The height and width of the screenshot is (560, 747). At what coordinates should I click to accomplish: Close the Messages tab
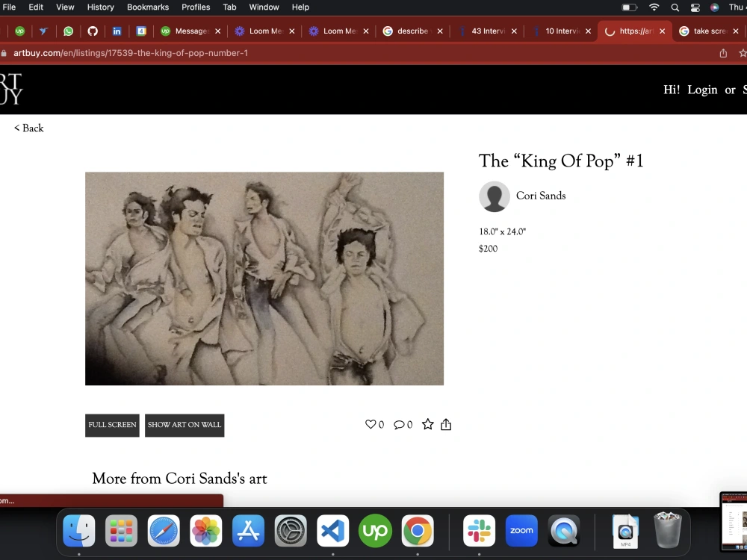click(x=217, y=31)
